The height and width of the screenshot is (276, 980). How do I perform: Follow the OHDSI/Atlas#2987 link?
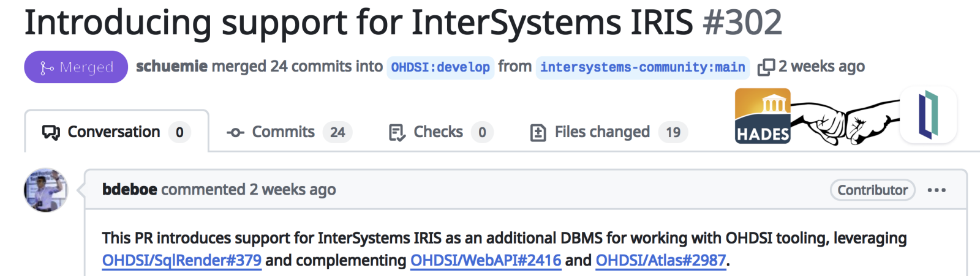pyautogui.click(x=661, y=261)
